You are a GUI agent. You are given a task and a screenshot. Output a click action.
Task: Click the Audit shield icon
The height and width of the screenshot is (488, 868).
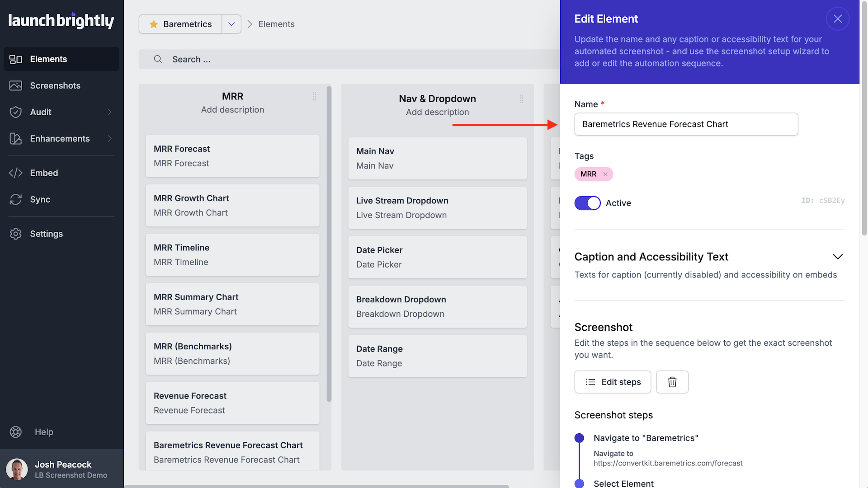tap(16, 112)
